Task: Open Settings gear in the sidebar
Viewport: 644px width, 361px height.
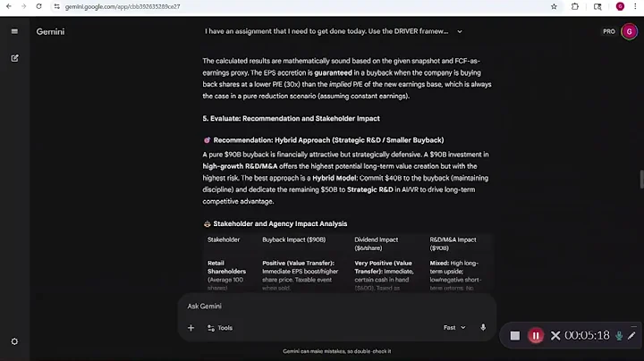Action: 14,341
